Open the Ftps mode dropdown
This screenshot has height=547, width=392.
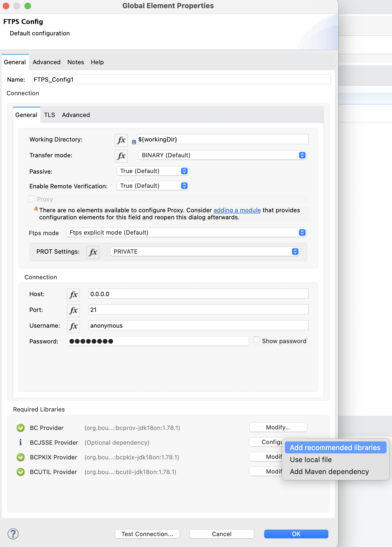[x=186, y=232]
